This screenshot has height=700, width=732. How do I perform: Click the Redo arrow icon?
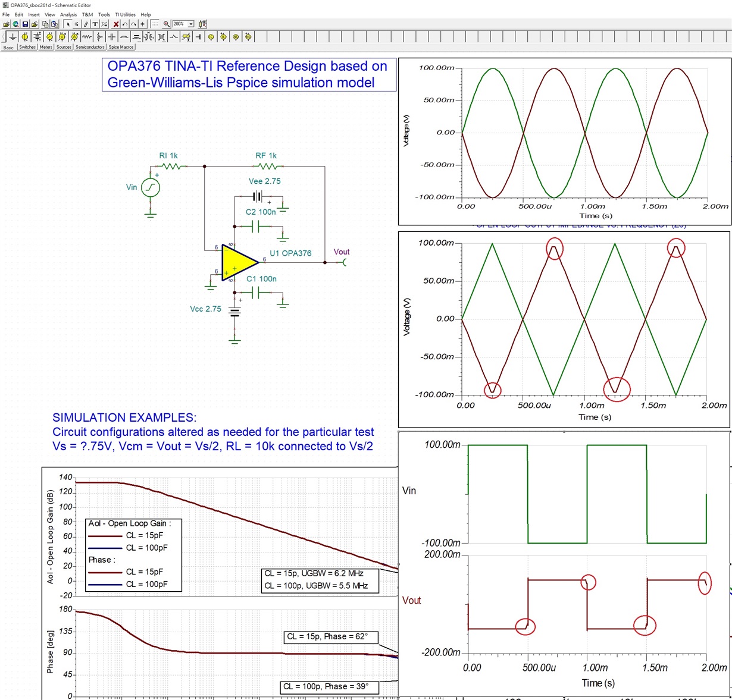point(133,24)
